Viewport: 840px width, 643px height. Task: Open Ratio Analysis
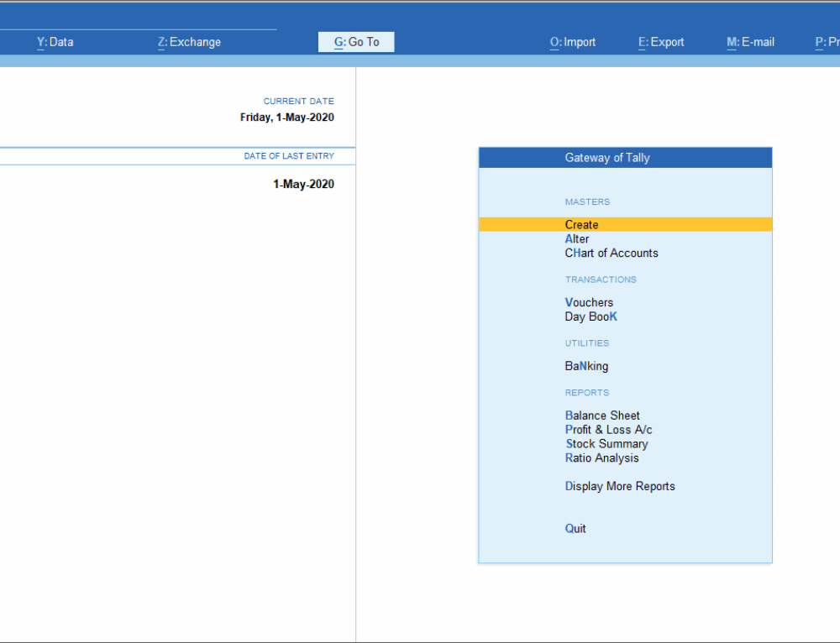click(x=601, y=457)
